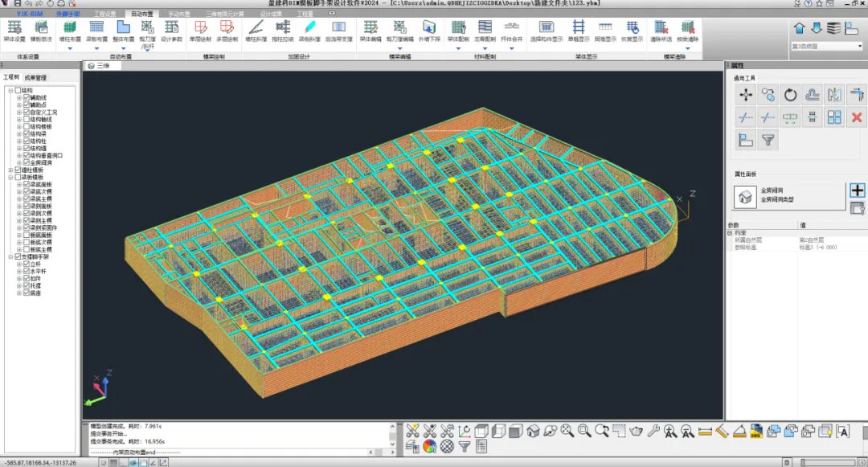Open the color wheel icon in the bottom toolbar

tap(430, 446)
